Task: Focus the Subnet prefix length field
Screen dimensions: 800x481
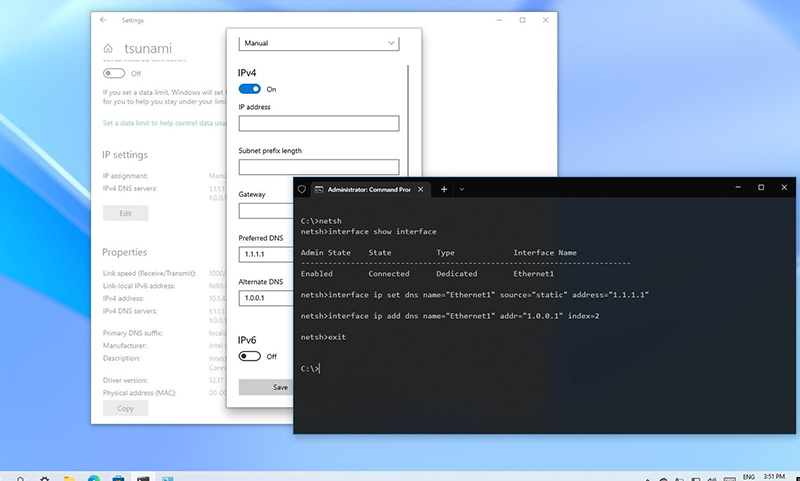Action: 319,167
